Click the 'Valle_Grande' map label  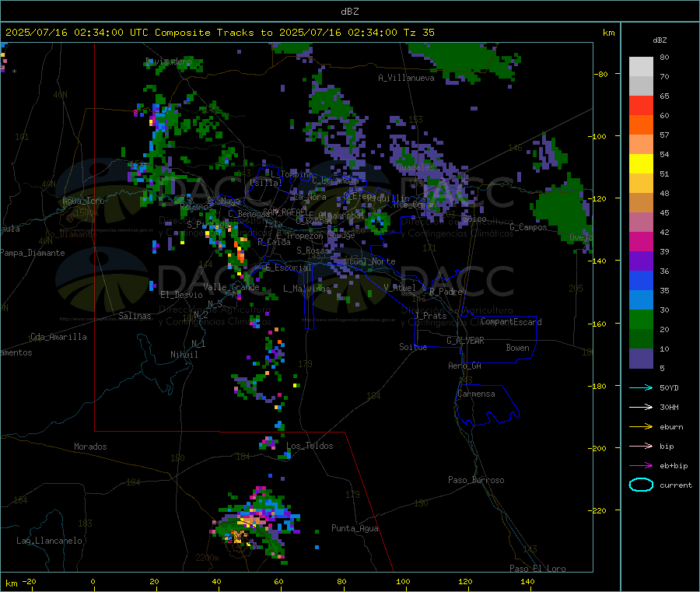click(231, 287)
